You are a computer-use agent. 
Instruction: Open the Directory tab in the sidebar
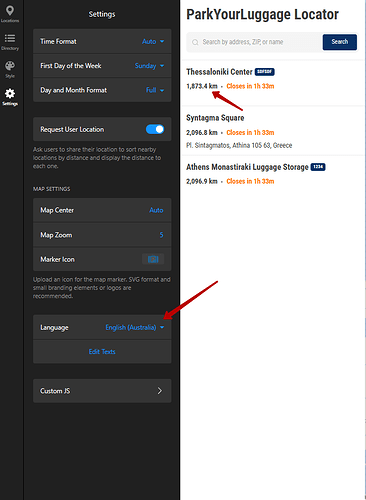(x=10, y=42)
